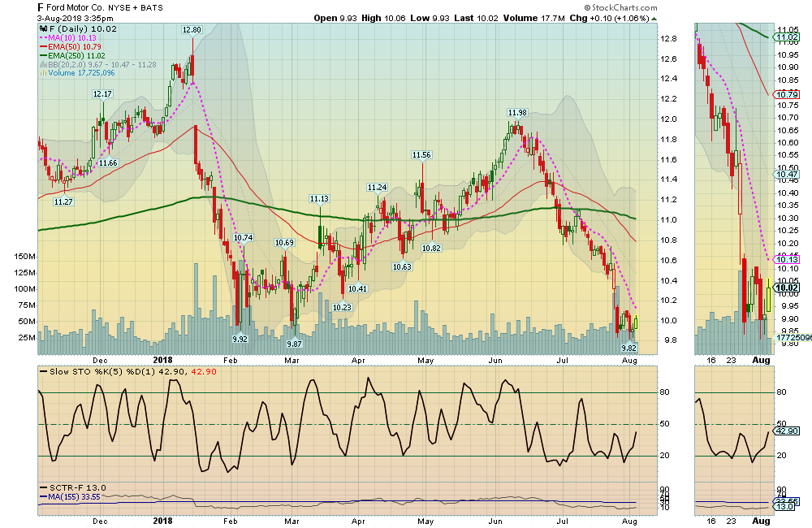
Task: Click the 11.98 June peak label
Action: tap(517, 113)
